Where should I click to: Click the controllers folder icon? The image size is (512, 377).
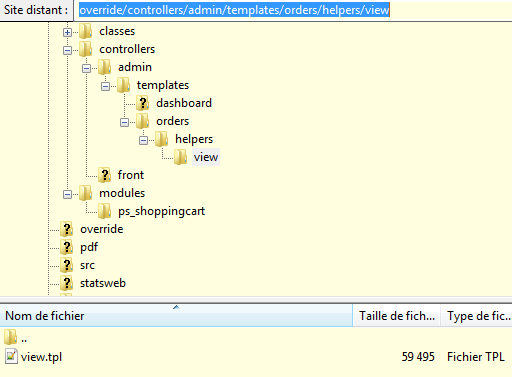click(86, 49)
